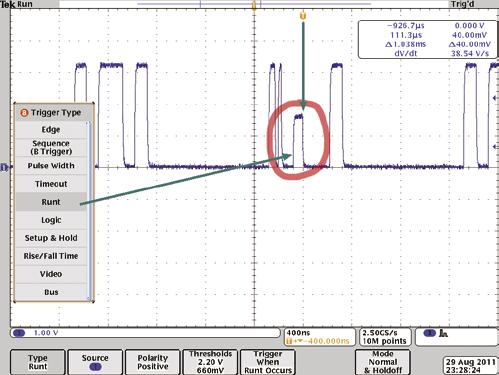Pick Bus trigger type
The width and height of the screenshot is (499, 375).
pyautogui.click(x=51, y=292)
